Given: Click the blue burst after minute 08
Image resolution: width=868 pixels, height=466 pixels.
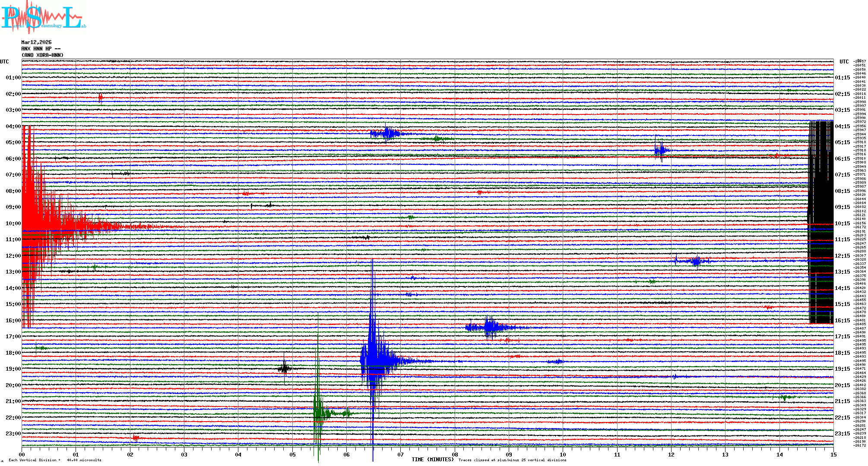Looking at the screenshot, I should [490, 327].
